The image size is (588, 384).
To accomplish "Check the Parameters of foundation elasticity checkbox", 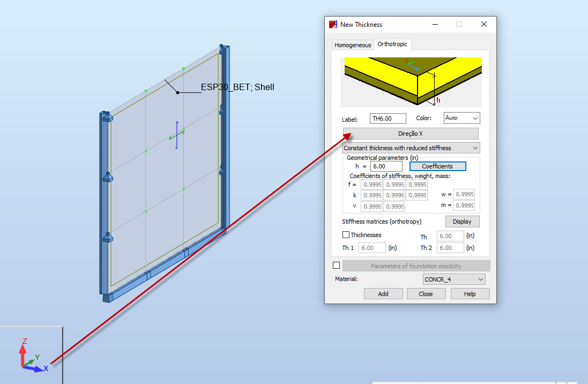I will click(x=337, y=264).
